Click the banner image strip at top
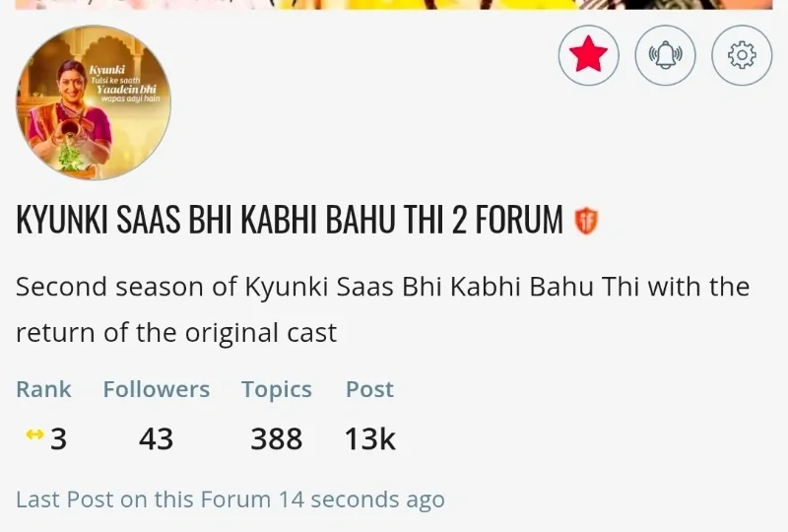This screenshot has height=532, width=788. (x=394, y=4)
